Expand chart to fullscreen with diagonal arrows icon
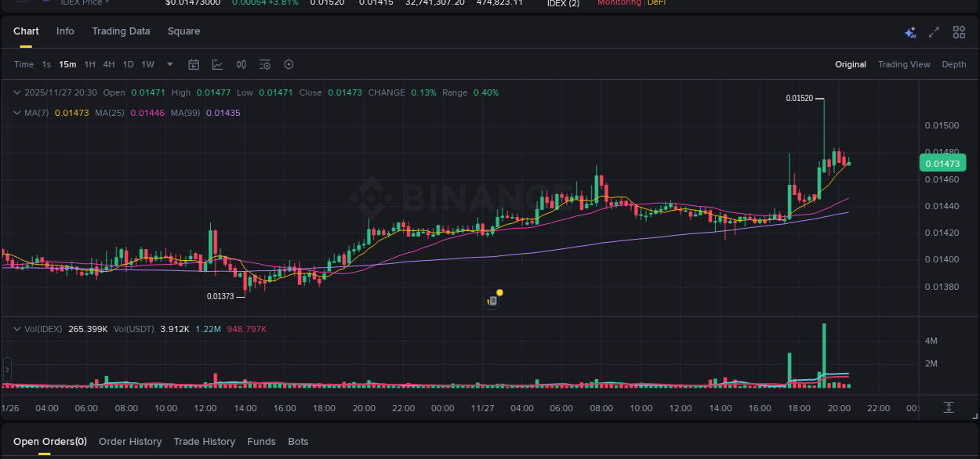This screenshot has width=980, height=459. click(x=933, y=32)
